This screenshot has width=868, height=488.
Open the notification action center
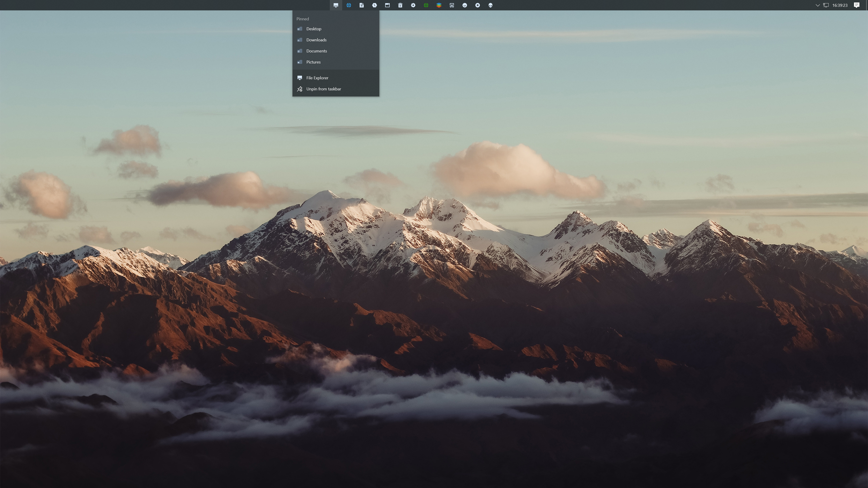point(856,5)
